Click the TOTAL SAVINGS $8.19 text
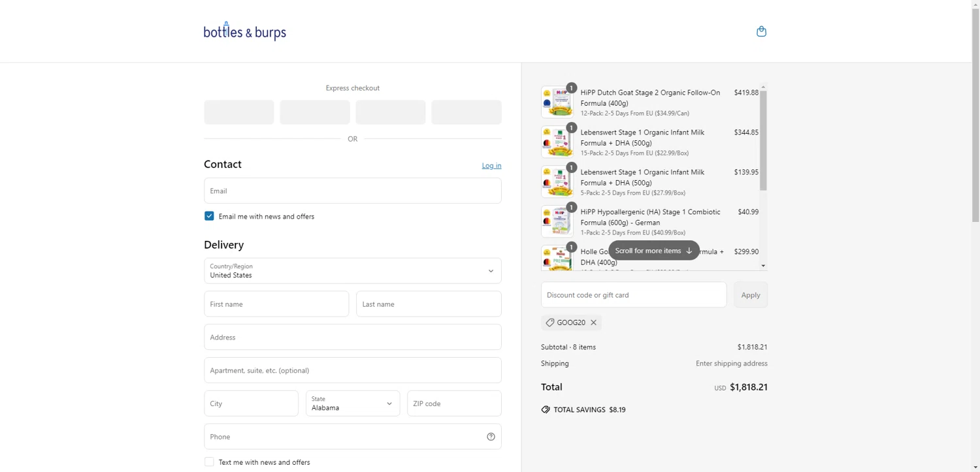Screen dimensions: 980x472 589,410
